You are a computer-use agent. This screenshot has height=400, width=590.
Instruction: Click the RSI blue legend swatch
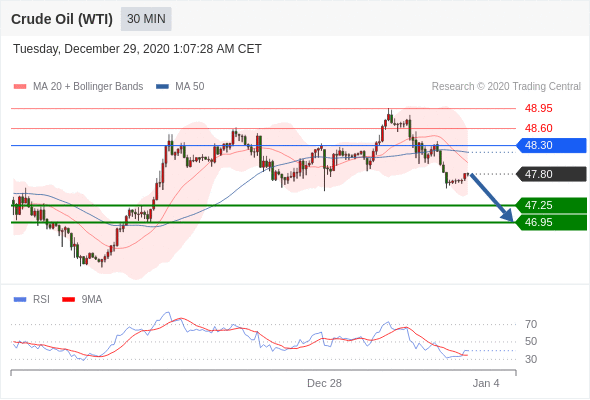tap(20, 300)
